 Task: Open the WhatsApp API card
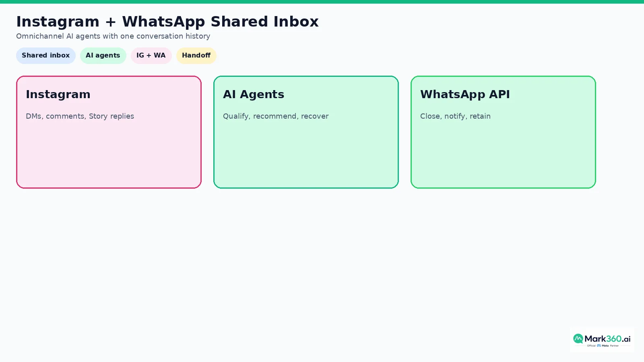coord(503,132)
